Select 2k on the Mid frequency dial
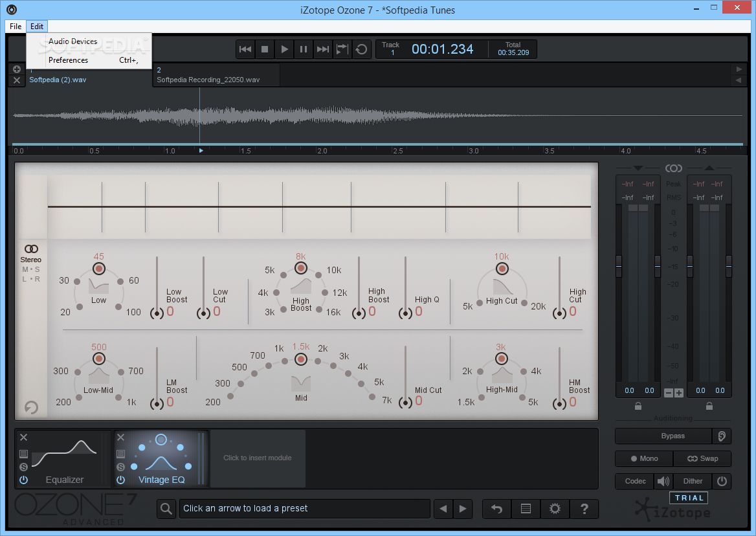756x536 pixels. (318, 361)
